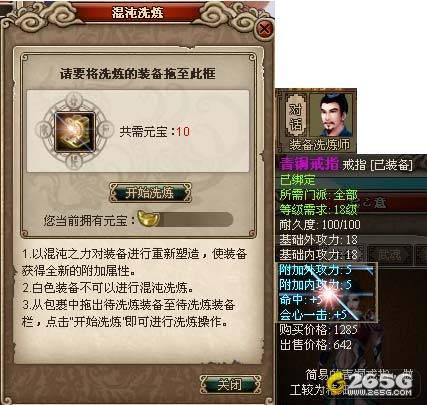Click the sparkling glow effect on tooltip
The image size is (427, 405).
329,293
